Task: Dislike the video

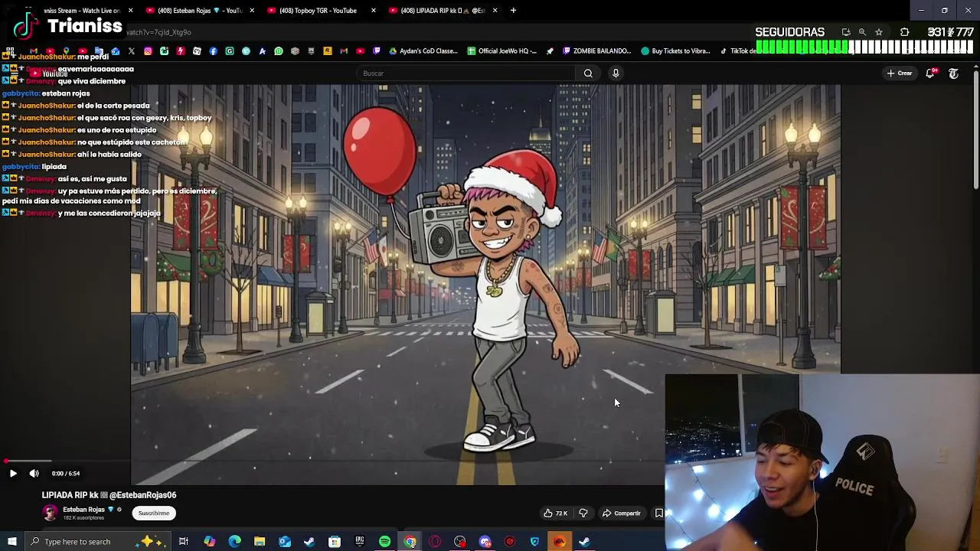Action: (x=583, y=514)
